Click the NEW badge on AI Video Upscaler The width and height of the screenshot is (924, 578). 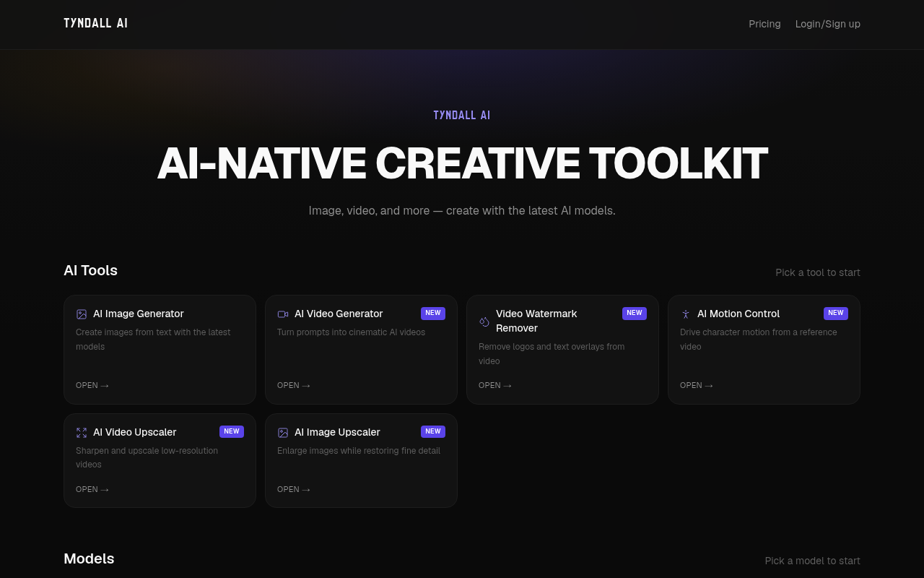[x=232, y=431]
